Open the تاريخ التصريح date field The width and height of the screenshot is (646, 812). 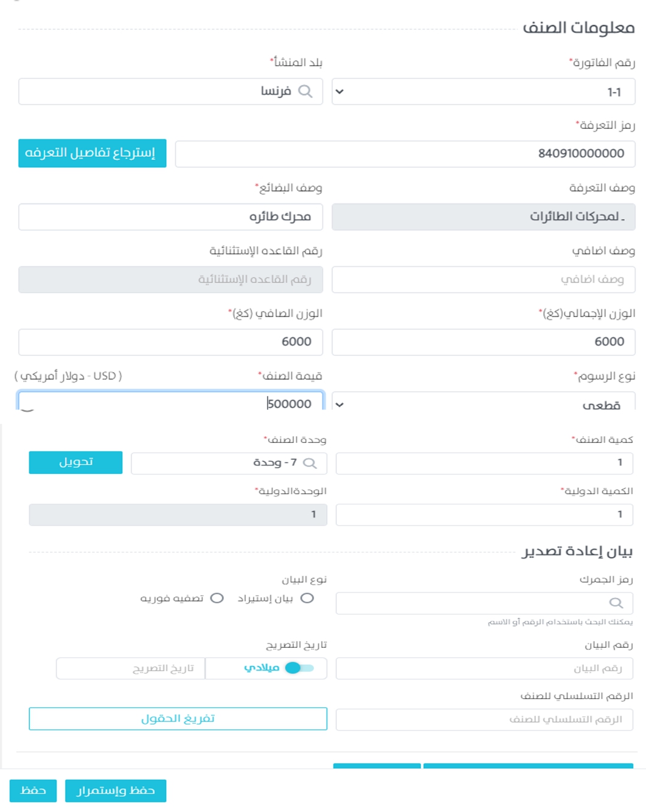[131, 668]
